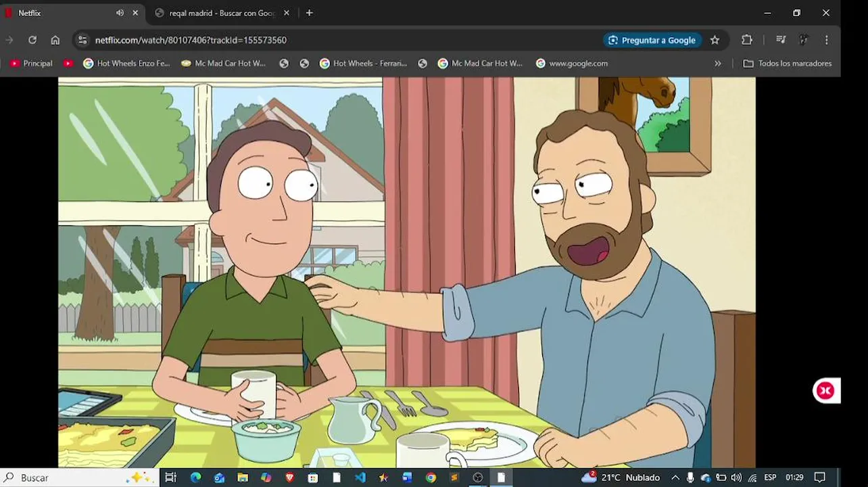This screenshot has height=487, width=868.
Task: Open the Wi-Fi network tray icon
Action: coord(752,478)
